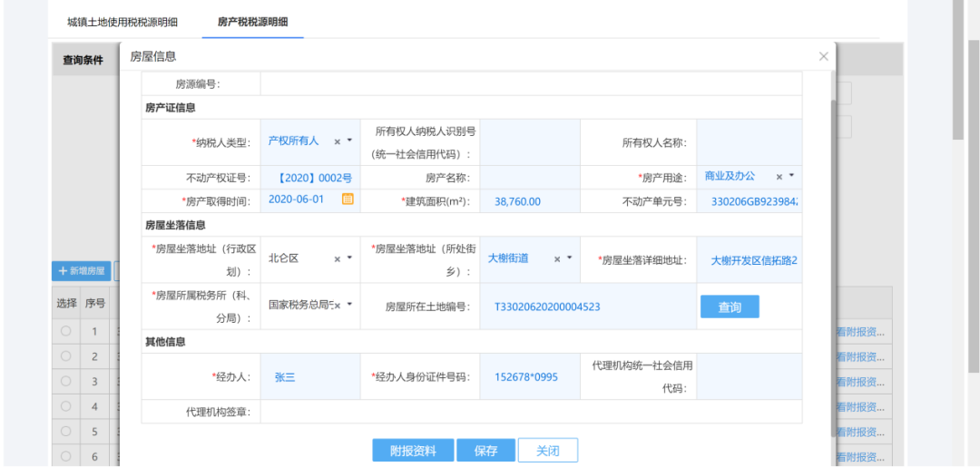Viewport: 980px width, 467px height.
Task: Click the 保存 button
Action: click(x=485, y=450)
